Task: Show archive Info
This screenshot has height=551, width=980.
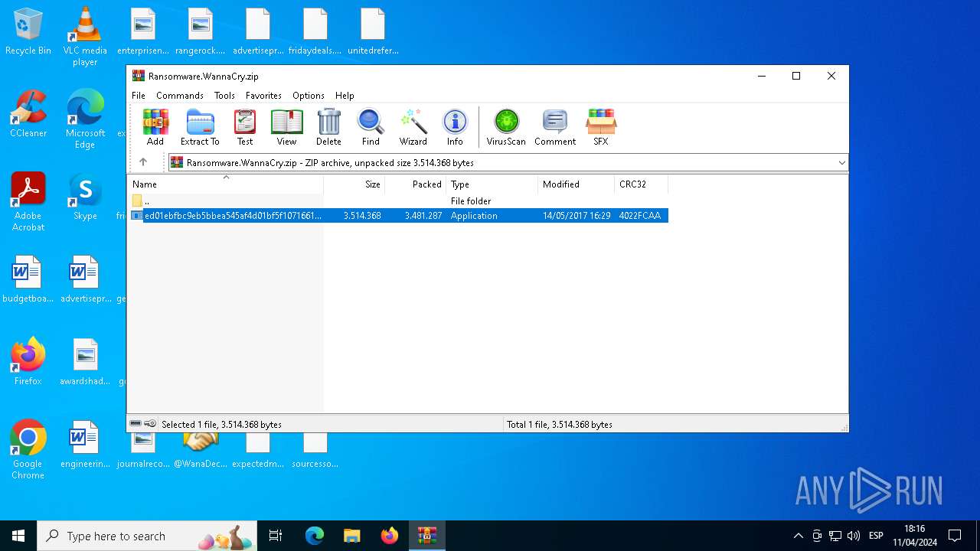Action: pos(455,127)
